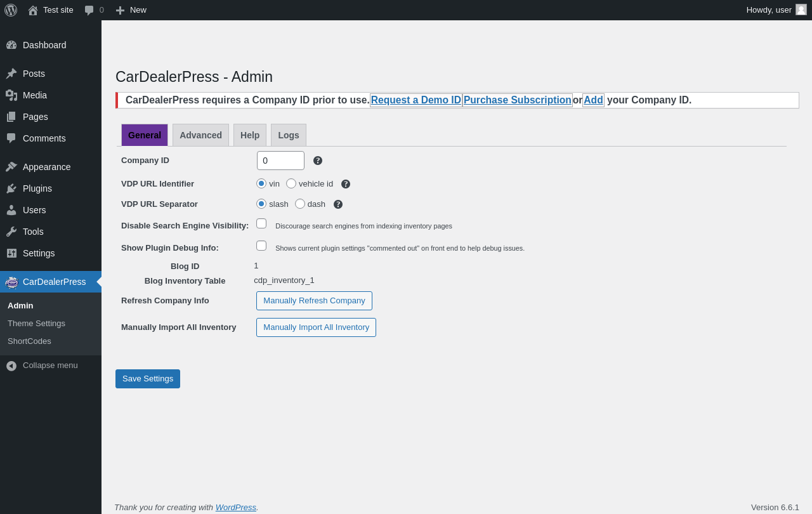Click the Company ID help question mark

pos(318,161)
